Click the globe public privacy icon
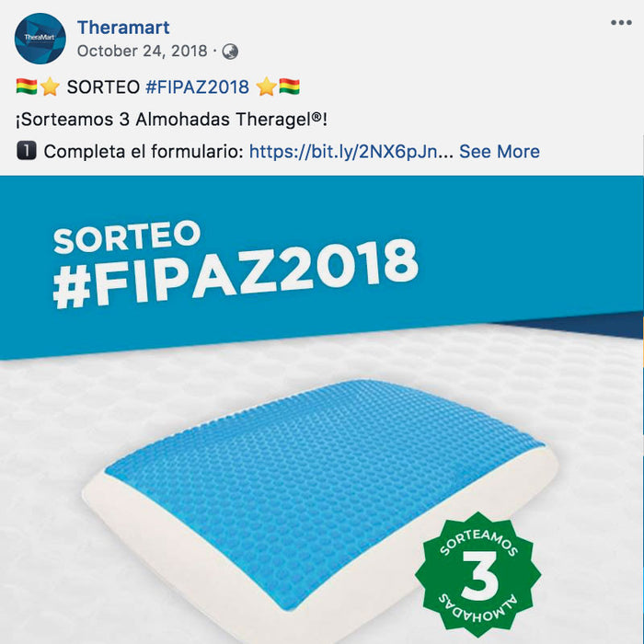644x644 pixels. coord(230,52)
